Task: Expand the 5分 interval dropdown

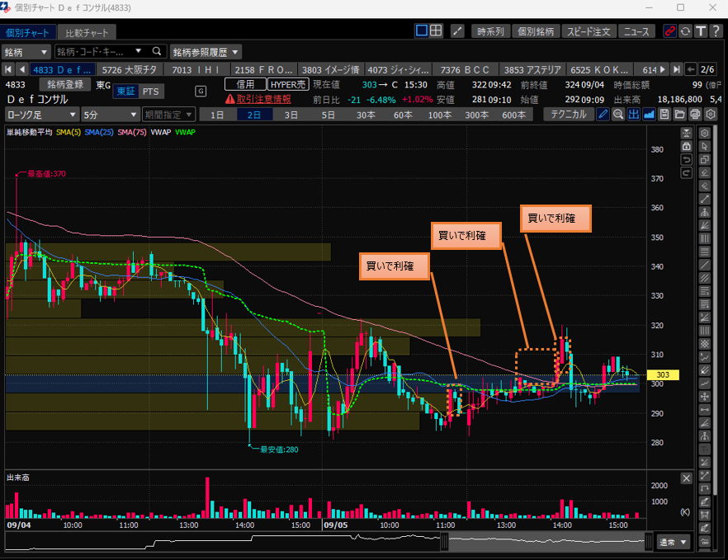Action: tap(110, 115)
